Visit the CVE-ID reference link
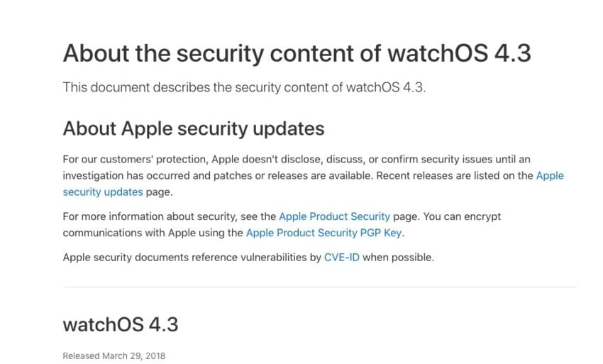 click(342, 257)
